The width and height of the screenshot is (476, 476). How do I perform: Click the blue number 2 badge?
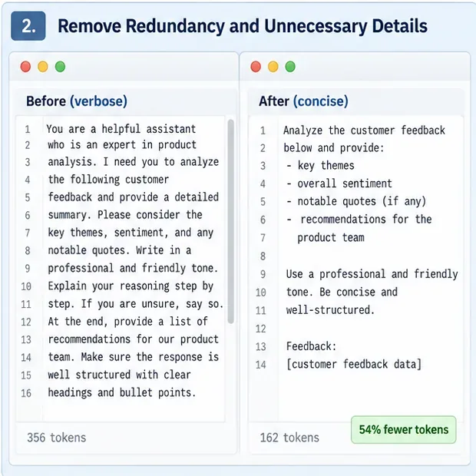point(28,26)
